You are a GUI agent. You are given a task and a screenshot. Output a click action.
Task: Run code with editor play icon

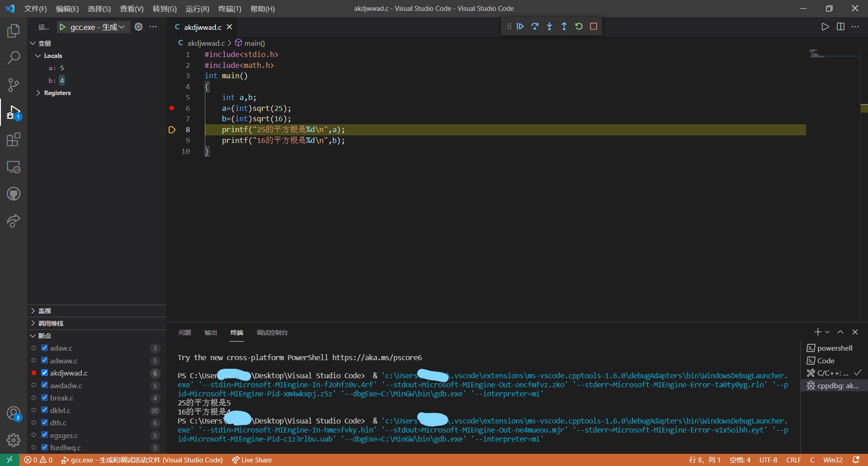click(825, 27)
